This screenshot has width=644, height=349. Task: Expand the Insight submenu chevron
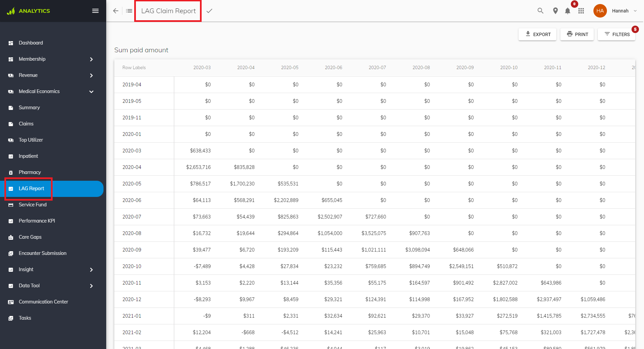(x=91, y=269)
